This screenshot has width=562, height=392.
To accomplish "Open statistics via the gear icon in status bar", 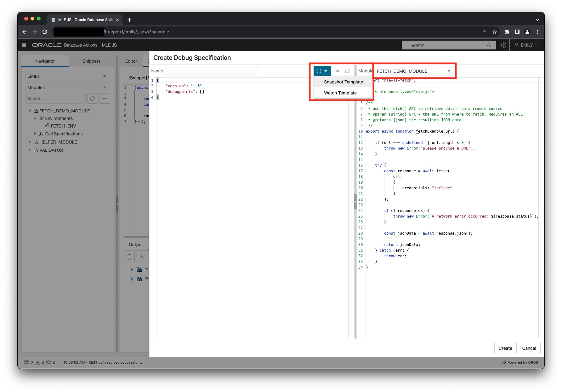I will [x=49, y=363].
